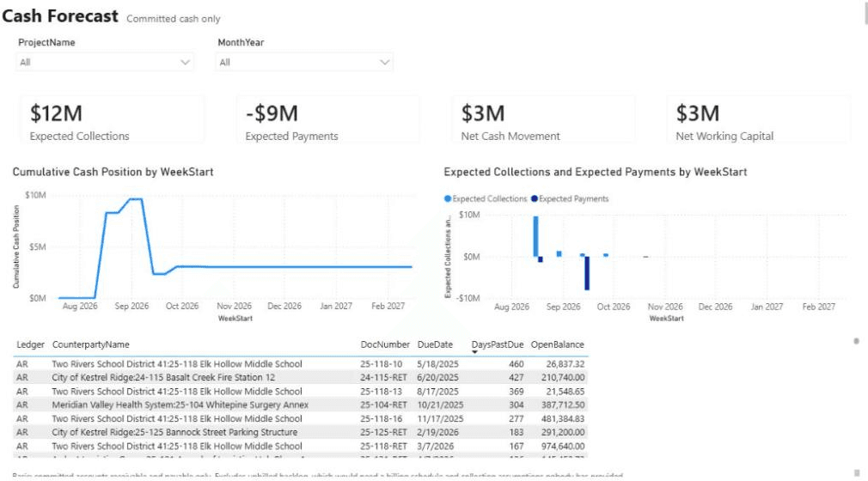Image resolution: width=868 pixels, height=481 pixels.
Task: Sort table by DocNumber column header
Action: [x=385, y=344]
